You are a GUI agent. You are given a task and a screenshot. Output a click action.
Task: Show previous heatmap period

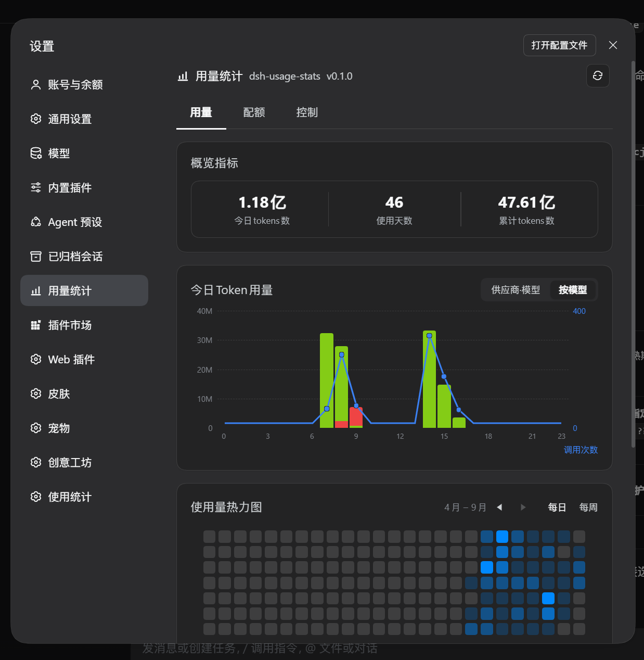tap(499, 507)
